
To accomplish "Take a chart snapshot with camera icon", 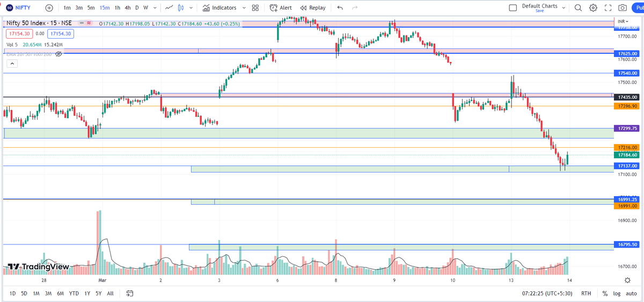I will point(622,8).
